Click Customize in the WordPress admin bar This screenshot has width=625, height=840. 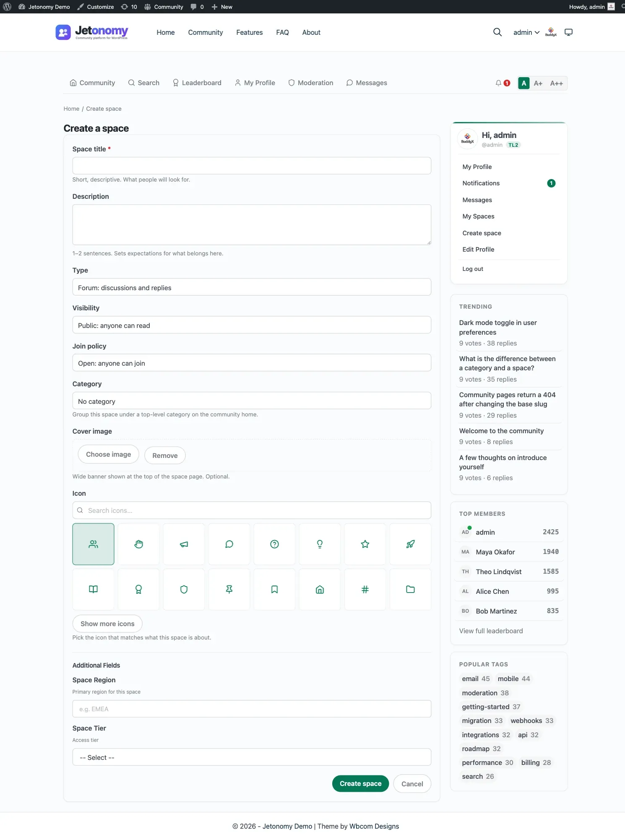point(96,7)
